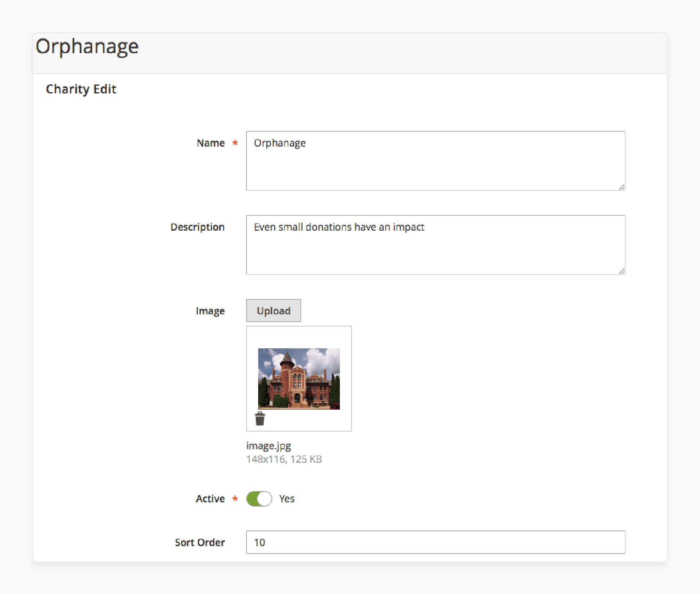This screenshot has height=595, width=700.
Task: Click into the Sort Order field
Action: (436, 542)
